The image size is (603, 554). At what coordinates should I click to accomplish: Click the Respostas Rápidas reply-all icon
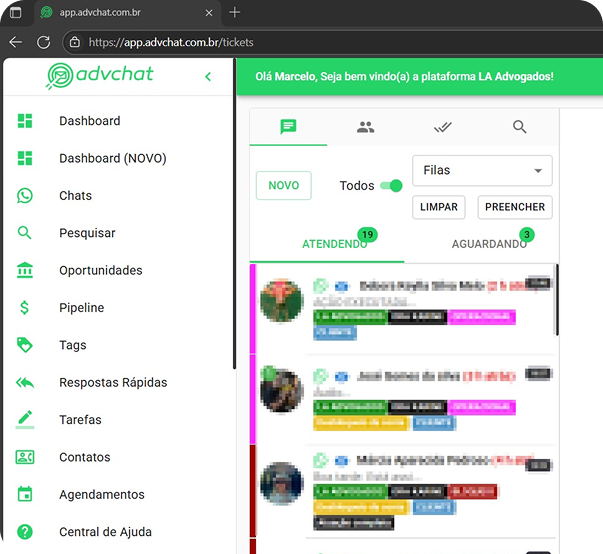tap(25, 383)
